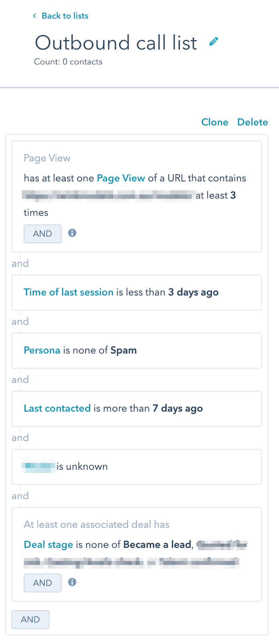Edit the Time of last session filter
This screenshot has width=279, height=644.
click(x=68, y=292)
